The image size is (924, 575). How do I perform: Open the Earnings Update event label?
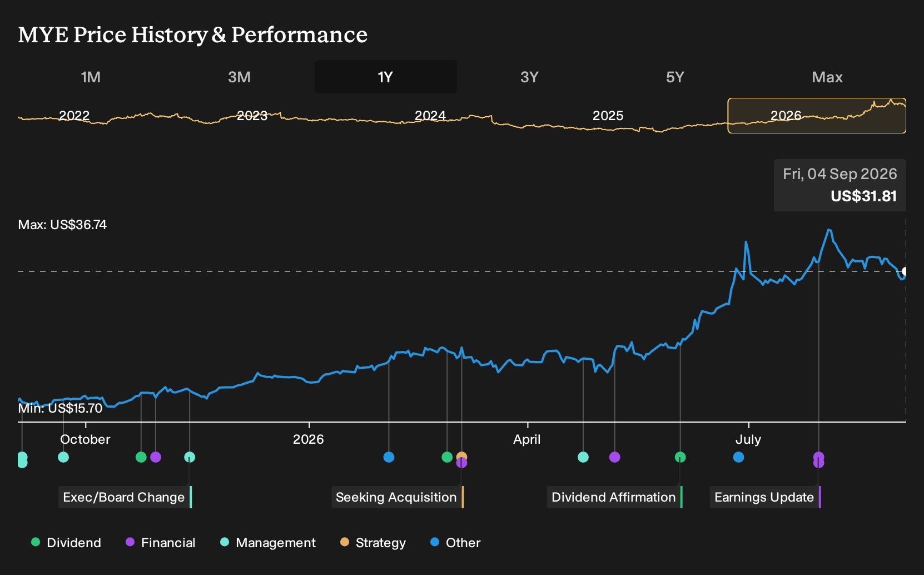tap(766, 497)
